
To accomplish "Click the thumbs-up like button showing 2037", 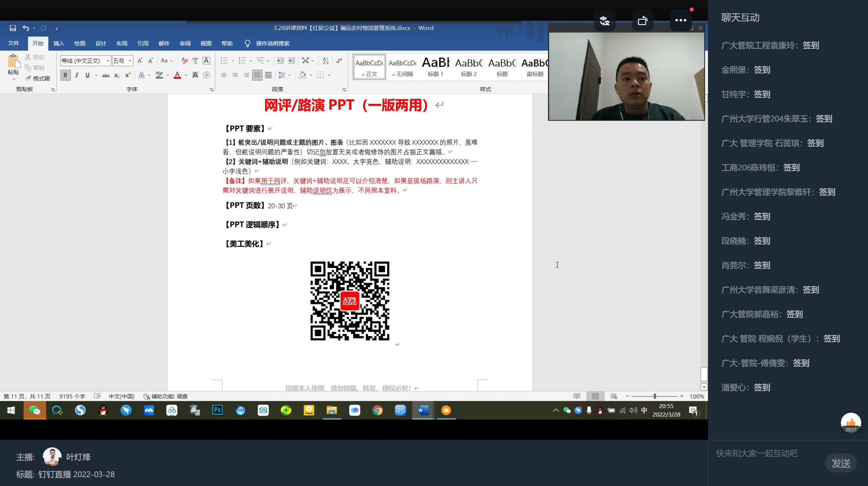I will tap(851, 423).
